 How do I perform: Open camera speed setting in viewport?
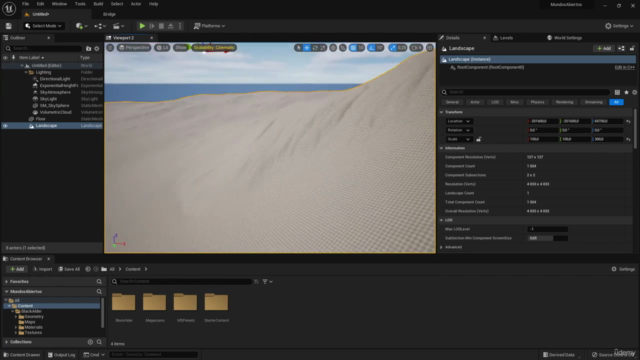416,48
